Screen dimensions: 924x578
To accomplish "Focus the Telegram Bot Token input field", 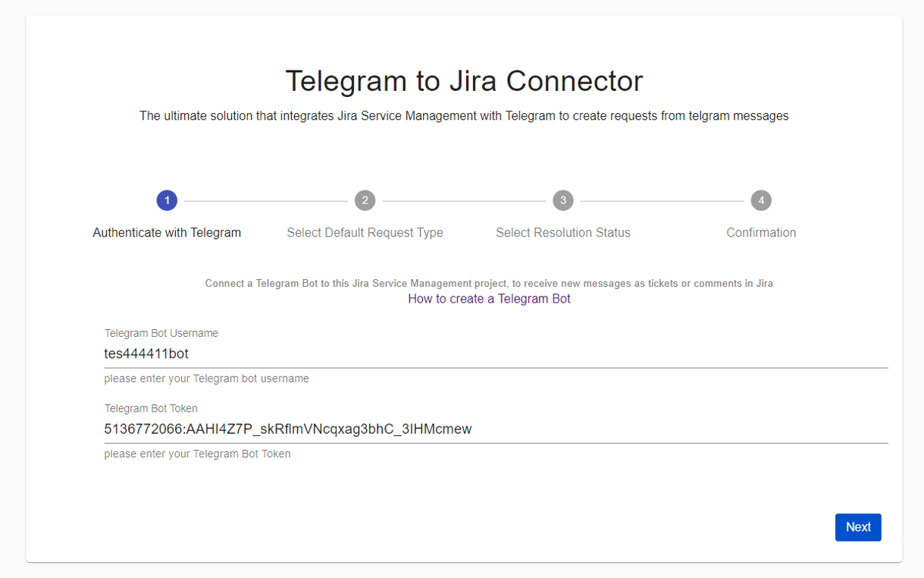I will click(496, 429).
